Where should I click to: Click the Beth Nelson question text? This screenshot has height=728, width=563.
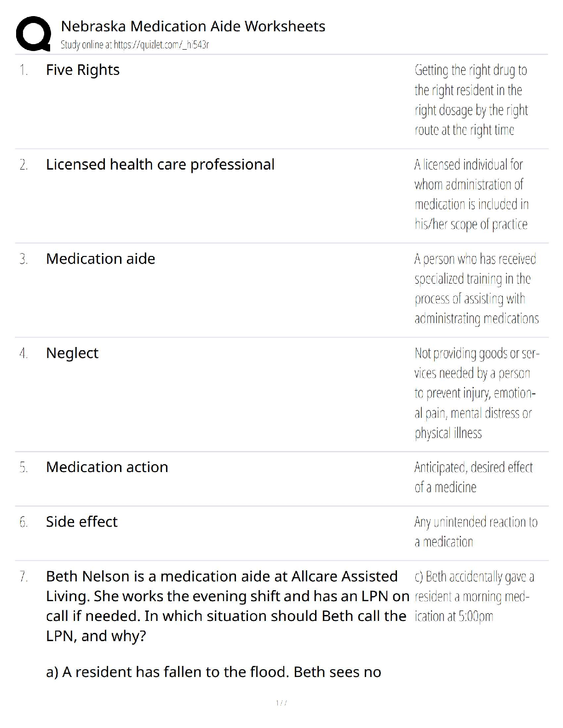pos(227,606)
